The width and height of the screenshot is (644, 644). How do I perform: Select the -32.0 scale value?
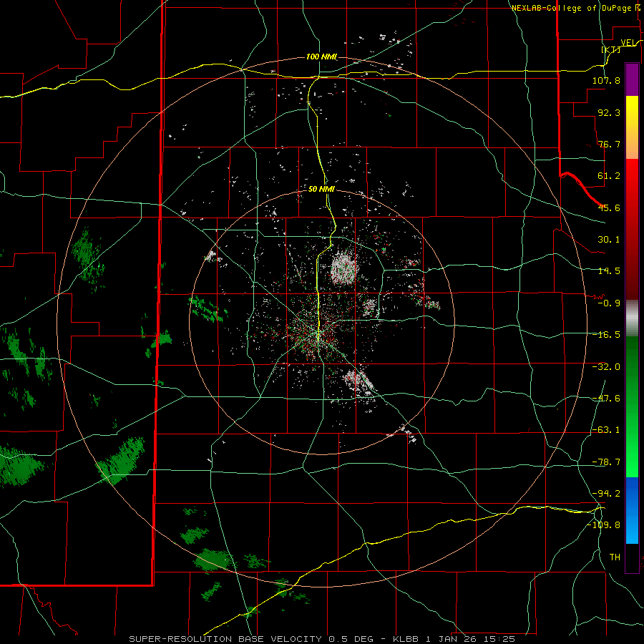click(x=606, y=366)
